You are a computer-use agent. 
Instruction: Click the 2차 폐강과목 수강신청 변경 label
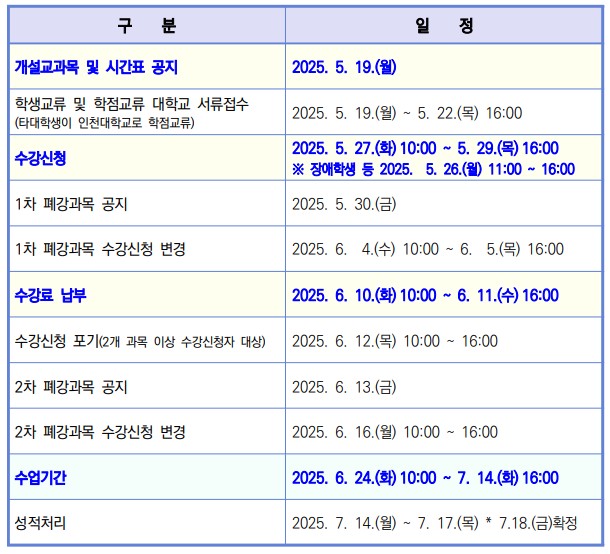[100, 432]
